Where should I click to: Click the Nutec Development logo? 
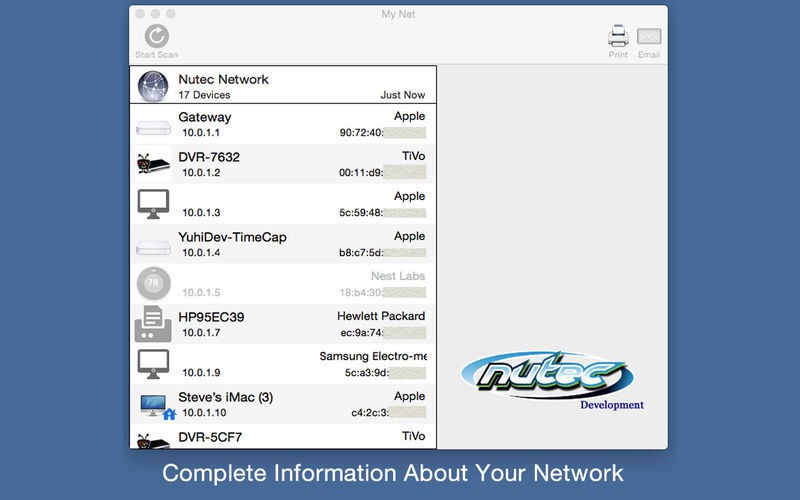pyautogui.click(x=551, y=380)
